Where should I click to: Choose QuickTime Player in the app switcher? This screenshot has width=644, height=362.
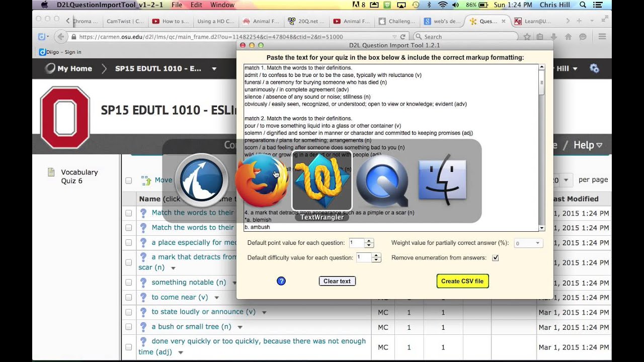coord(382,181)
